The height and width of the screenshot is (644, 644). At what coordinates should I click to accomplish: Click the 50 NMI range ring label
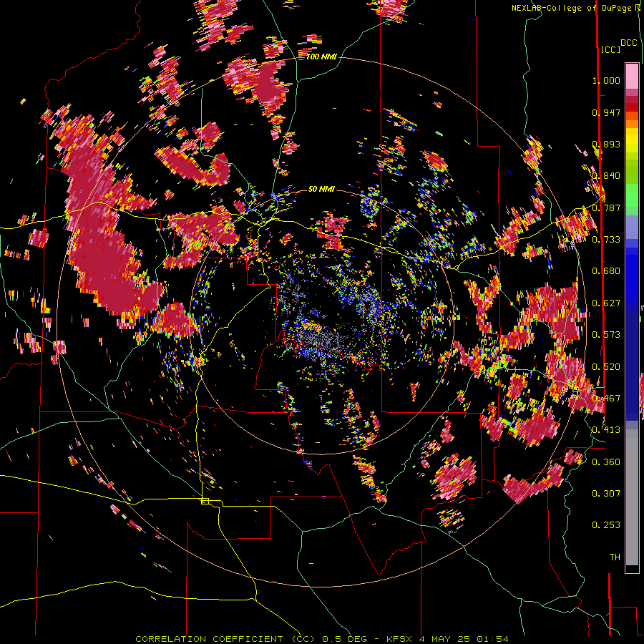pos(321,189)
